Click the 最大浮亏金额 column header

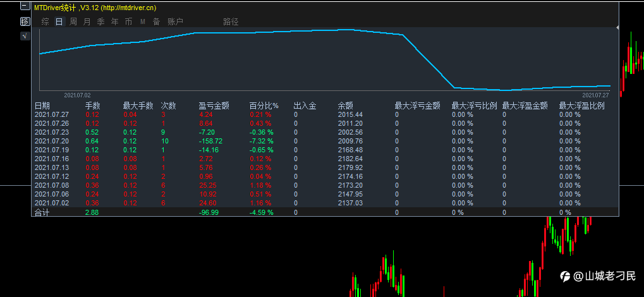pos(418,106)
